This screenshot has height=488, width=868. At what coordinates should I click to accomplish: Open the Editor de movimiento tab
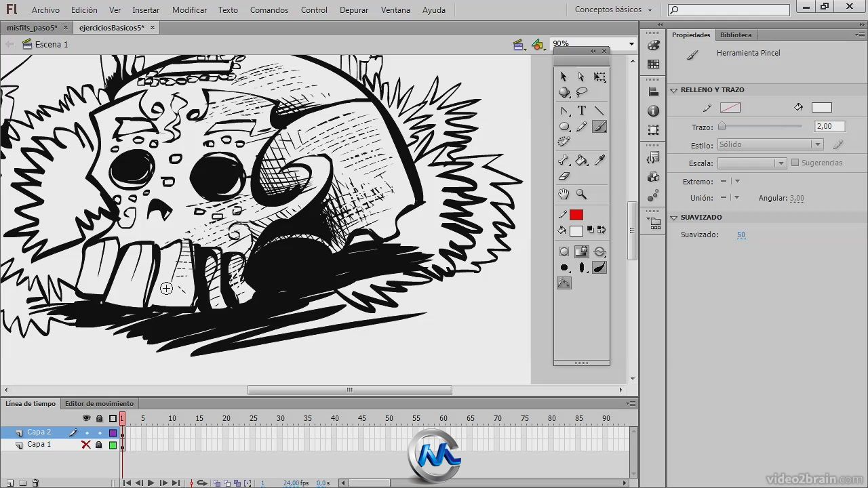pyautogui.click(x=99, y=404)
